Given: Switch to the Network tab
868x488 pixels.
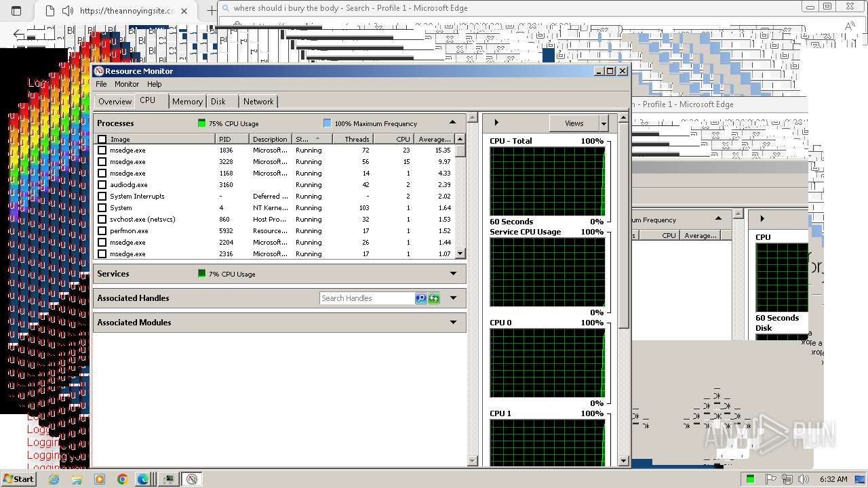Looking at the screenshot, I should [x=258, y=102].
